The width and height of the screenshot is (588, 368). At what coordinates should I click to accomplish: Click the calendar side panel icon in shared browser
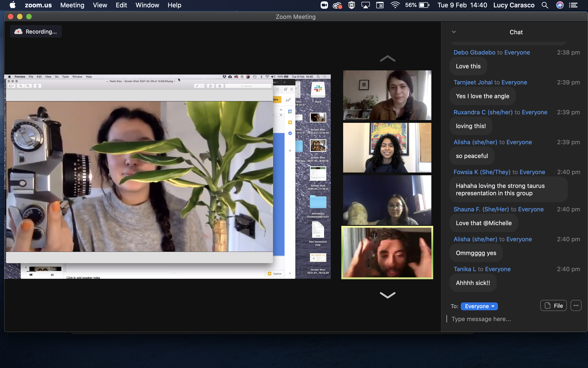(290, 112)
